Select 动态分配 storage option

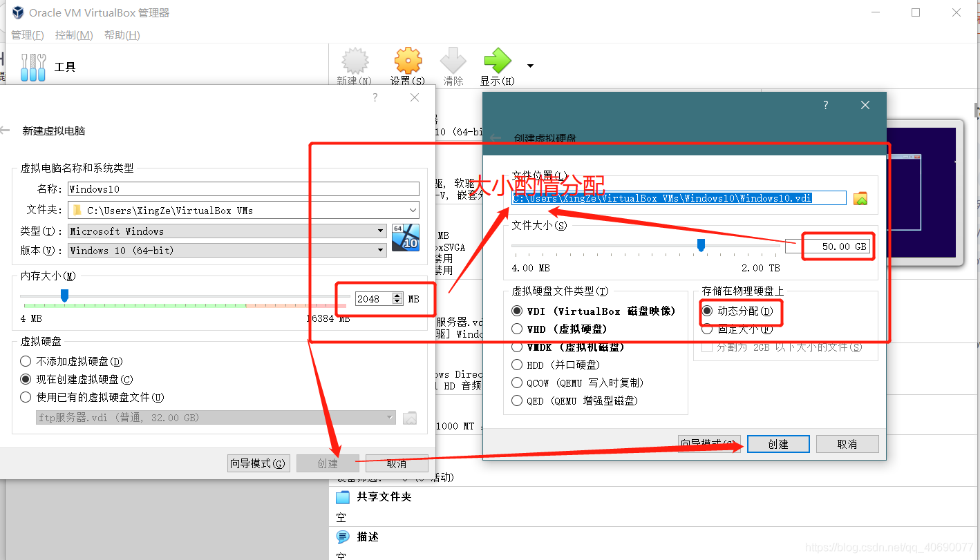[707, 311]
